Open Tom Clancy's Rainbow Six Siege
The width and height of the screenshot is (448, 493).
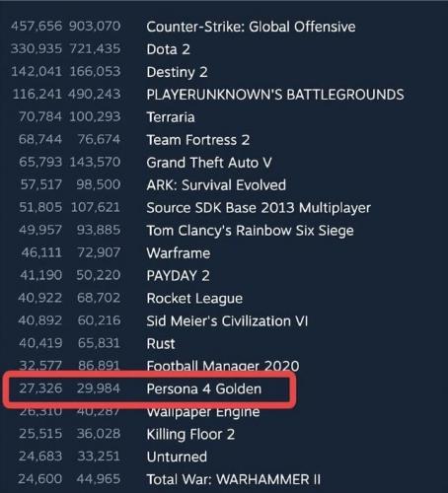(250, 231)
